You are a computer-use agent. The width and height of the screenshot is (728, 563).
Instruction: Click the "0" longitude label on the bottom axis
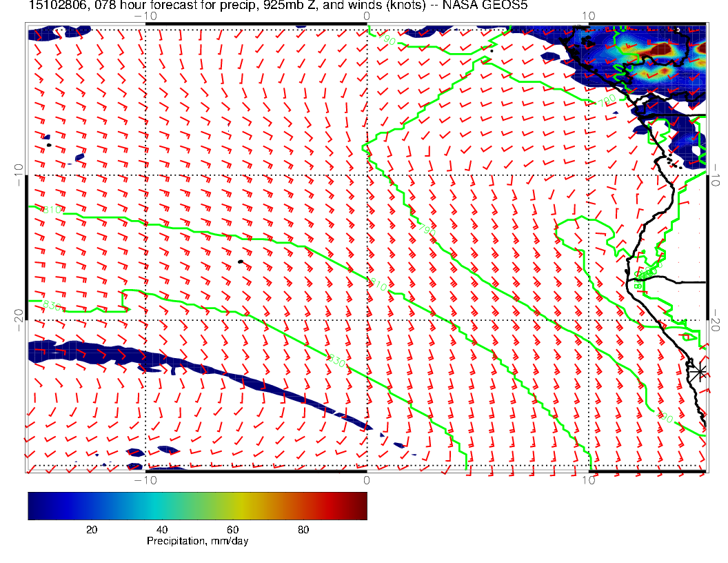click(366, 480)
